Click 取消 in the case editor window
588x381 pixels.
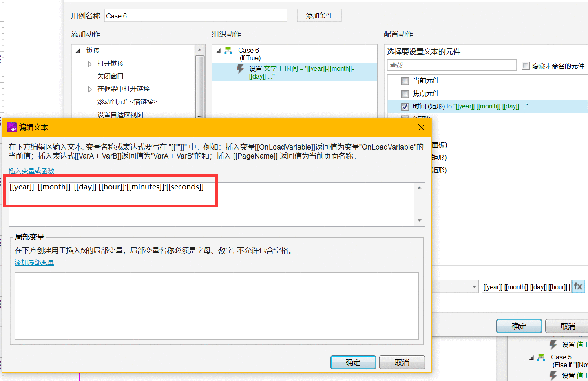(568, 326)
